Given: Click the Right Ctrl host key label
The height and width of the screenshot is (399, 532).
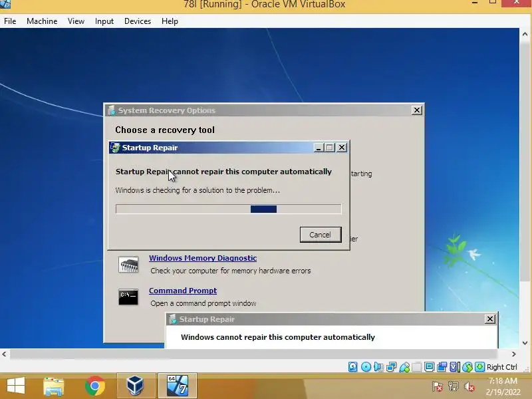Looking at the screenshot, I should 502,367.
